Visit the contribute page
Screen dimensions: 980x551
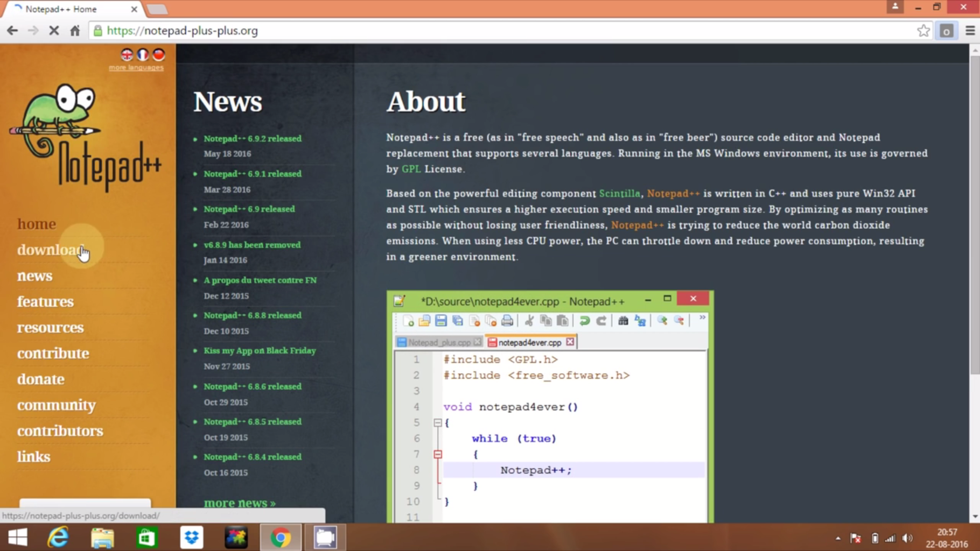point(53,353)
